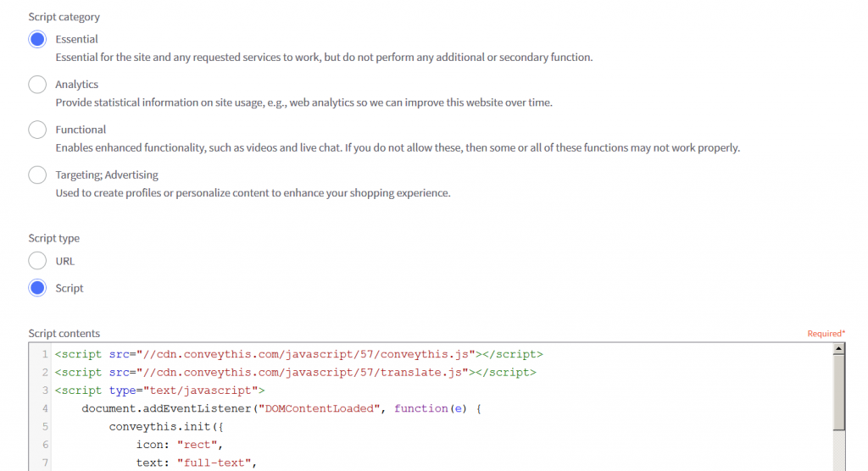Click the conveythis.init({ code line
This screenshot has height=471, width=868.
(166, 427)
